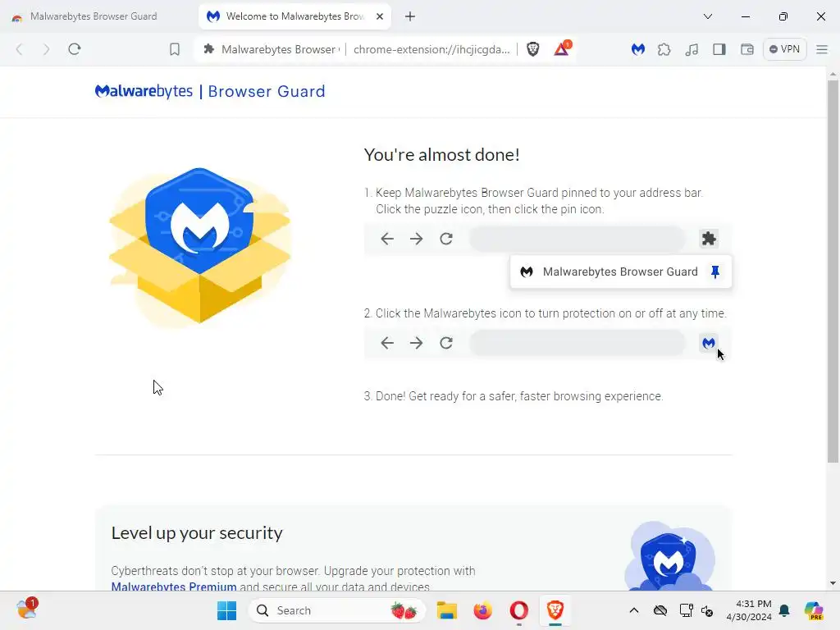This screenshot has width=840, height=630.
Task: Click the "Level up your security" heading
Action: 197,533
